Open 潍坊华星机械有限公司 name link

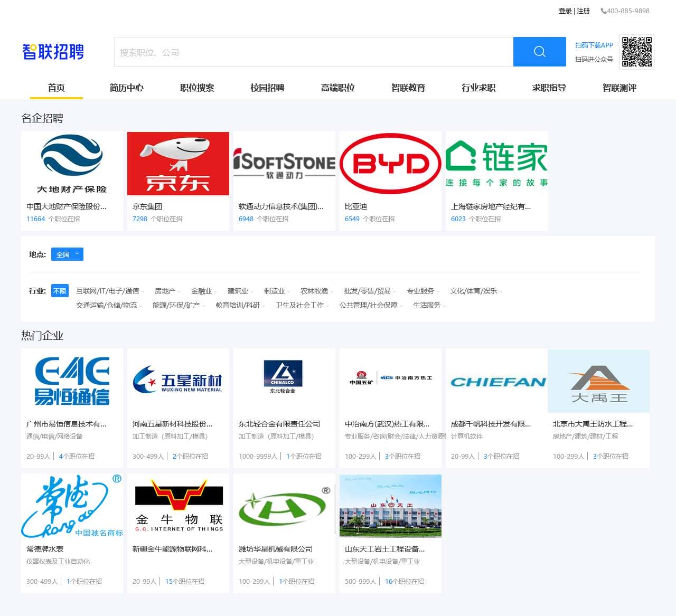pos(276,549)
